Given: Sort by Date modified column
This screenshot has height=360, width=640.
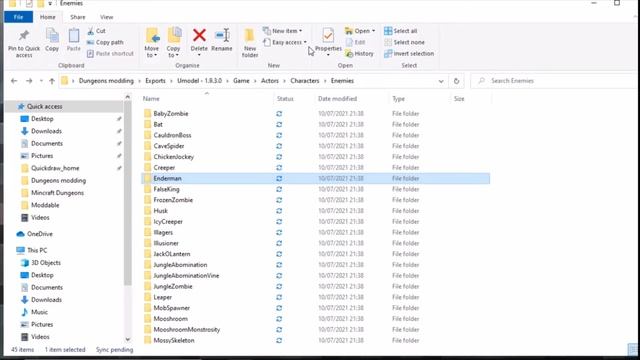Looking at the screenshot, I should 338,99.
